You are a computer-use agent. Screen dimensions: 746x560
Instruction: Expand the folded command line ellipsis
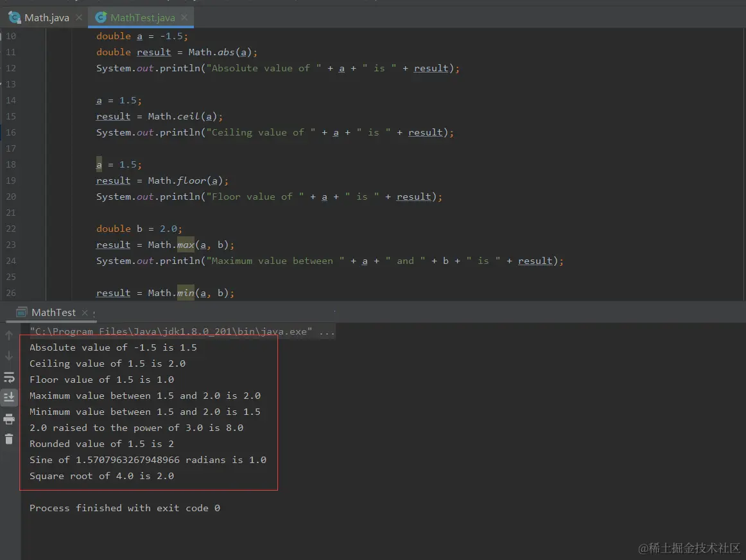(327, 331)
